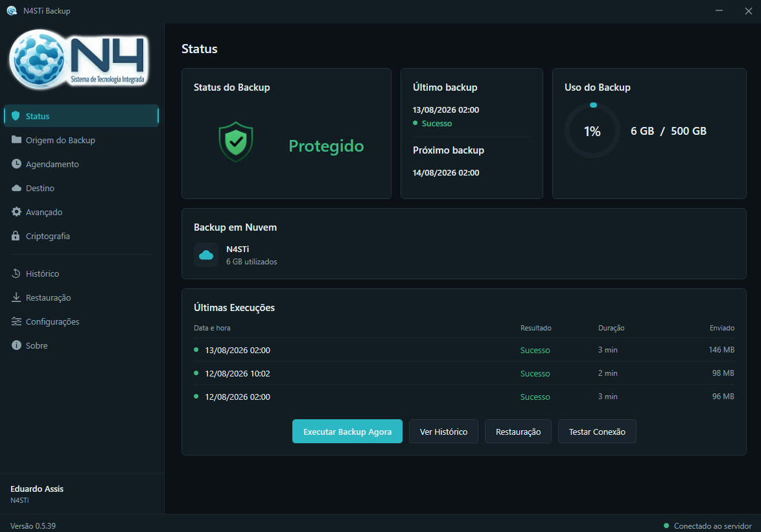This screenshot has height=532, width=761.
Task: Click the status dot for 12/08/2026 10:02 row
Action: 196,373
